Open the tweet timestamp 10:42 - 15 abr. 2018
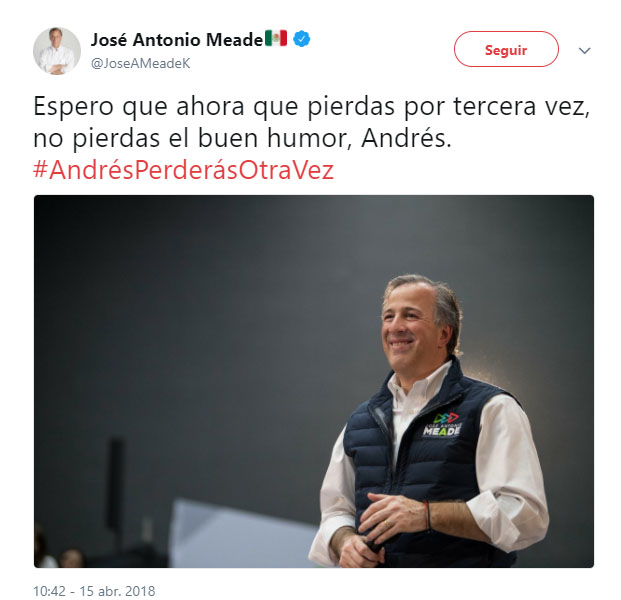 point(94,591)
